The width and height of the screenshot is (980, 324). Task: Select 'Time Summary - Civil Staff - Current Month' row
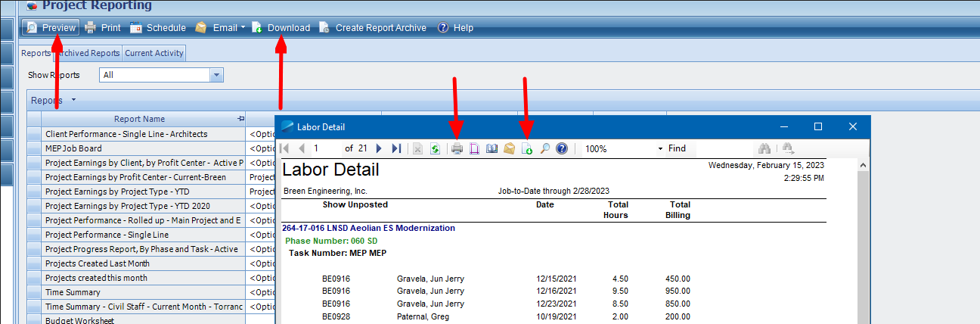144,307
